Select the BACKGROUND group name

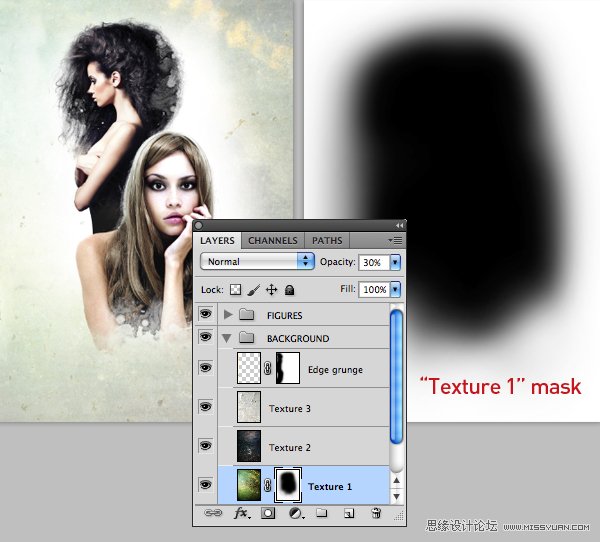click(298, 338)
